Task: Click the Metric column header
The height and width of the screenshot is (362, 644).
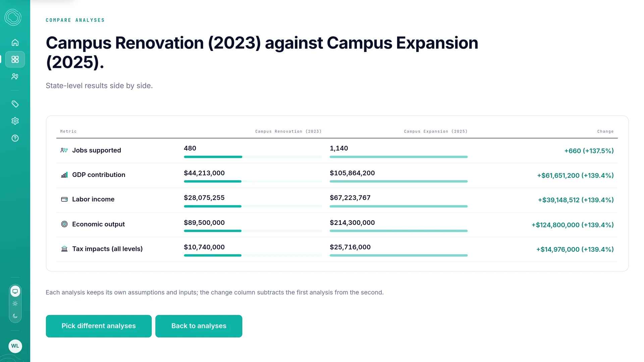Action: pyautogui.click(x=68, y=131)
